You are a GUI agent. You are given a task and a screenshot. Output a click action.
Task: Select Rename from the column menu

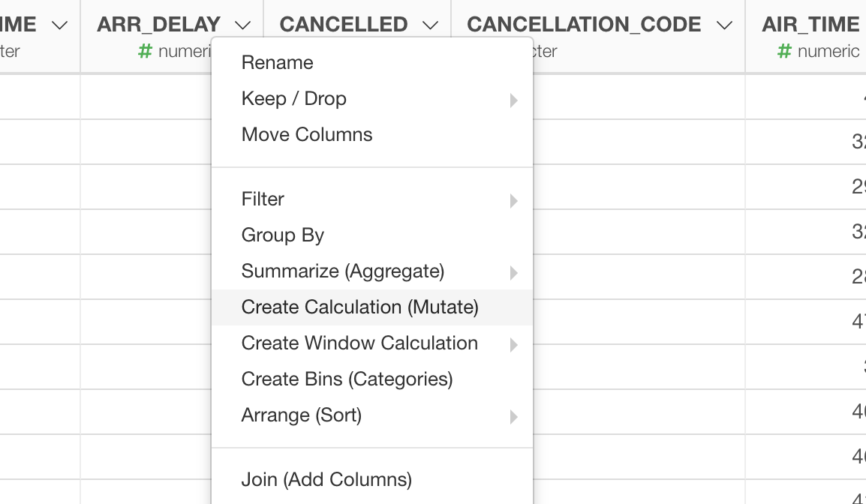click(372, 62)
